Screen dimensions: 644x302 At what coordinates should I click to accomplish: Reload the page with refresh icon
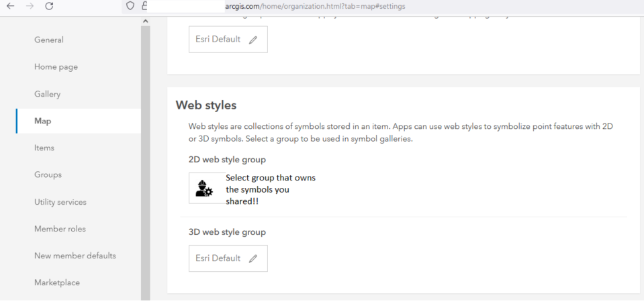49,7
